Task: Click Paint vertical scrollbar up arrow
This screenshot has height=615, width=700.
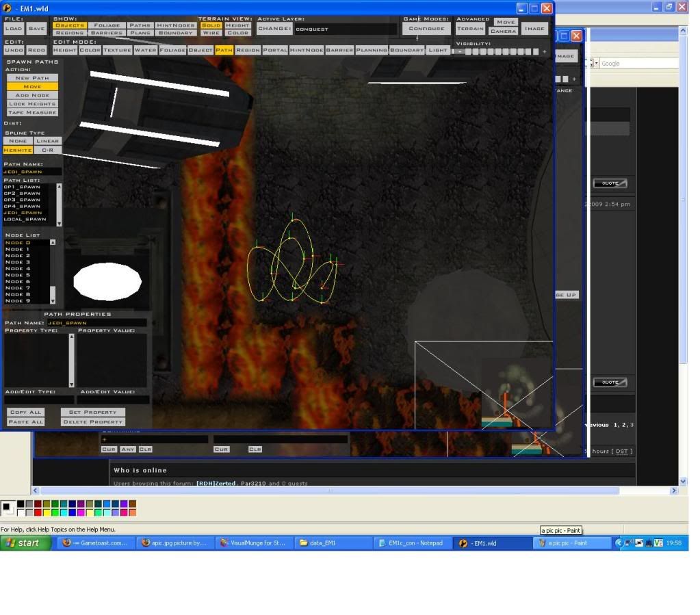Action: 683,30
